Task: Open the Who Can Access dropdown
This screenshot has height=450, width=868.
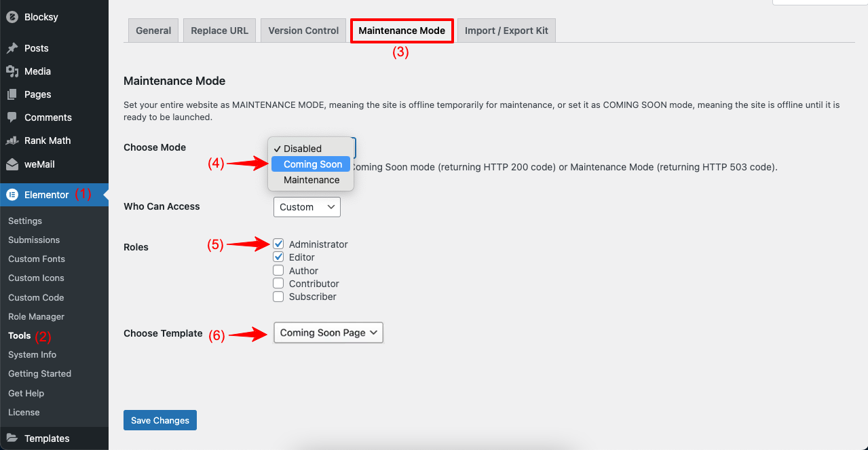Action: click(x=307, y=207)
